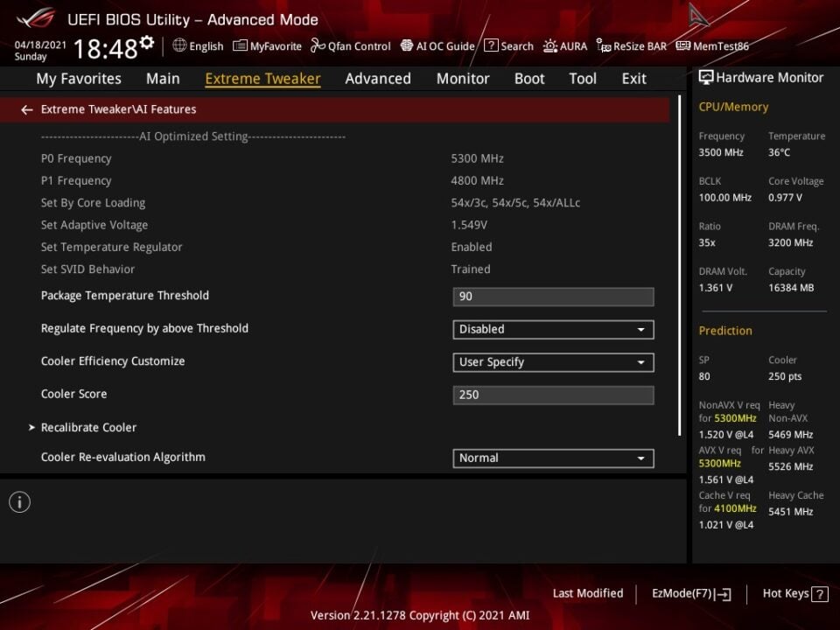Open the Cooler Re-evaluation Algorithm dropdown
The width and height of the screenshot is (840, 630).
point(553,458)
